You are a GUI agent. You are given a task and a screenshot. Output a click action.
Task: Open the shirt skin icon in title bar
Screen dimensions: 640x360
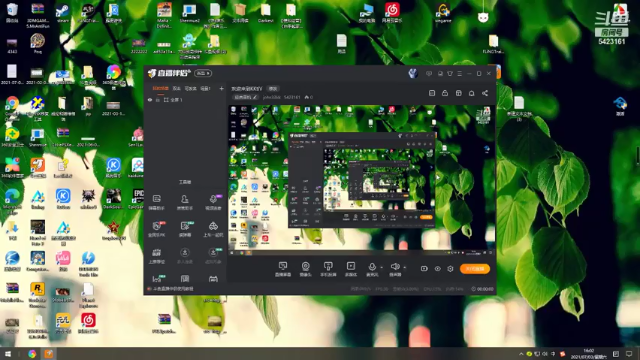click(450, 73)
